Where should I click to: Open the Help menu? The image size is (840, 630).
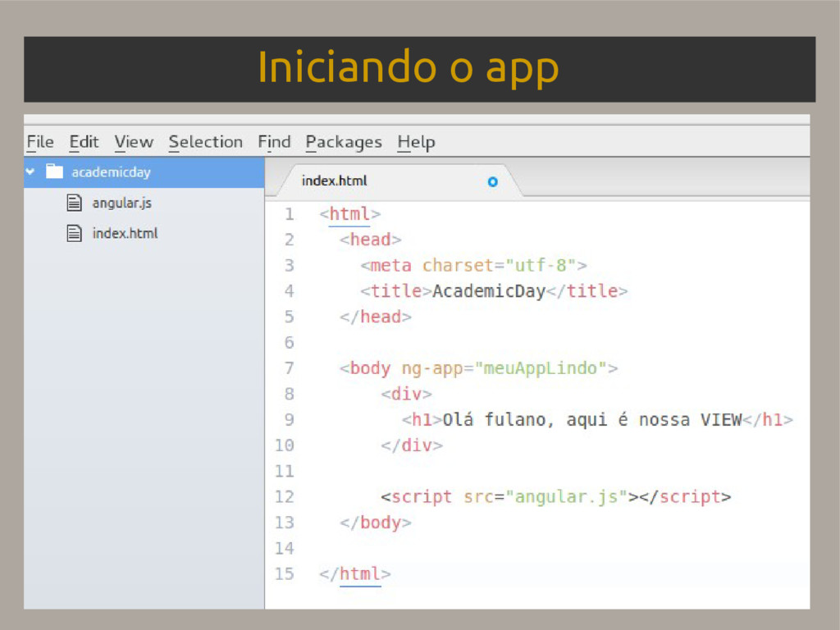[x=416, y=142]
